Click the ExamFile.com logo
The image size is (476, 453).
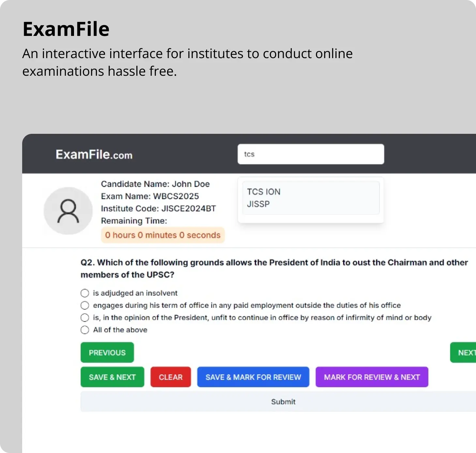click(94, 154)
